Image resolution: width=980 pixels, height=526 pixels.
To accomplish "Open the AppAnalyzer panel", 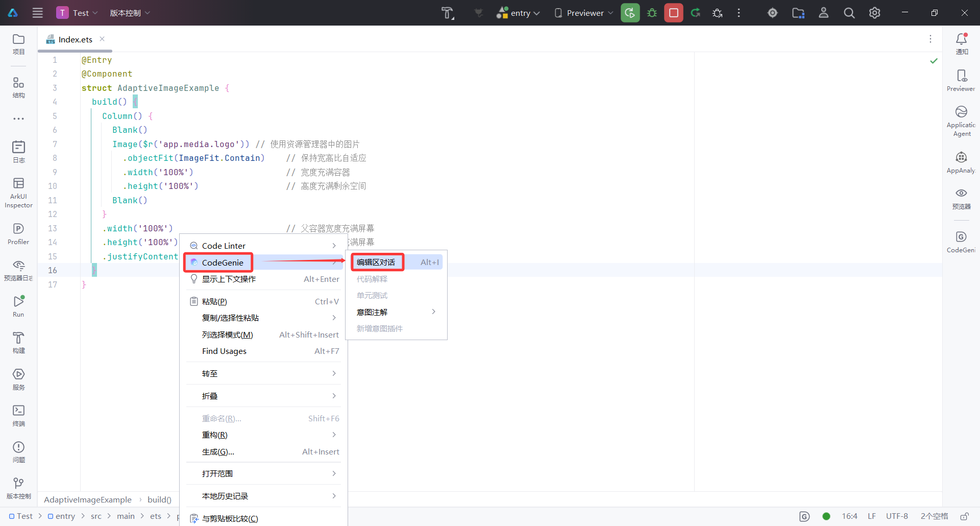I will 962,162.
